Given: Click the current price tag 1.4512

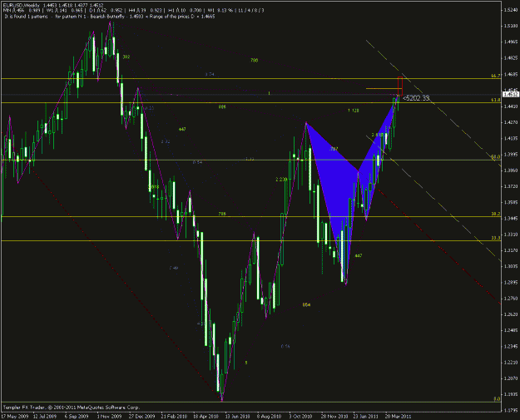Looking at the screenshot, I should tap(511, 95).
